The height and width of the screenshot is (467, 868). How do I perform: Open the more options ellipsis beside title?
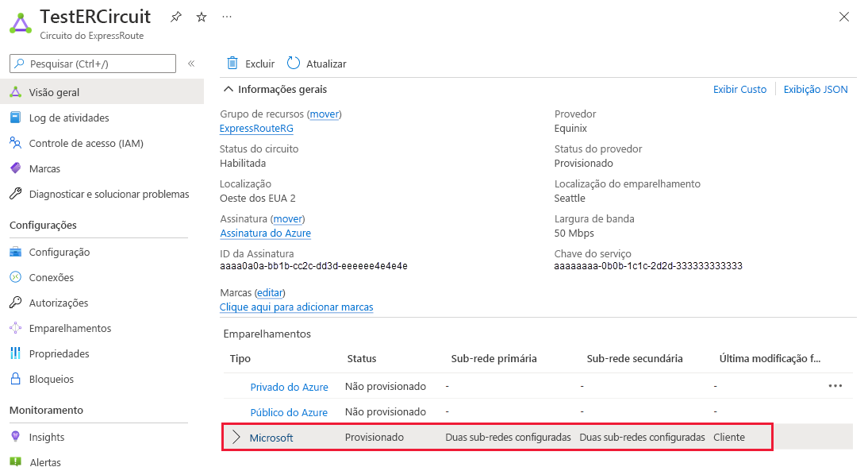(x=227, y=17)
